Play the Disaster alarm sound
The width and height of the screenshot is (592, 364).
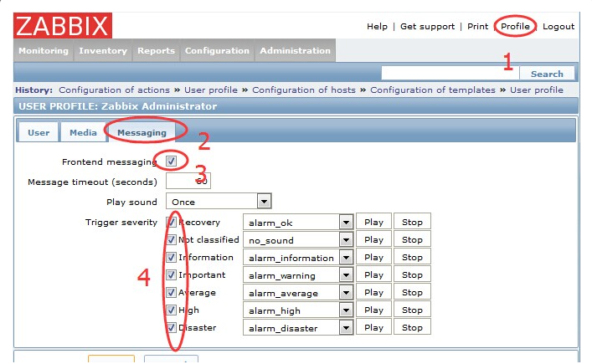click(x=373, y=327)
